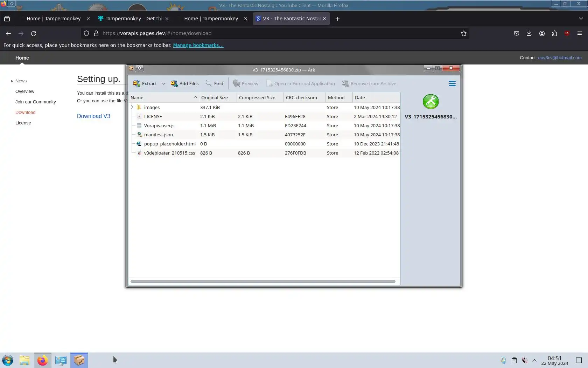
Task: Click Home in site navigation
Action: tap(22, 58)
